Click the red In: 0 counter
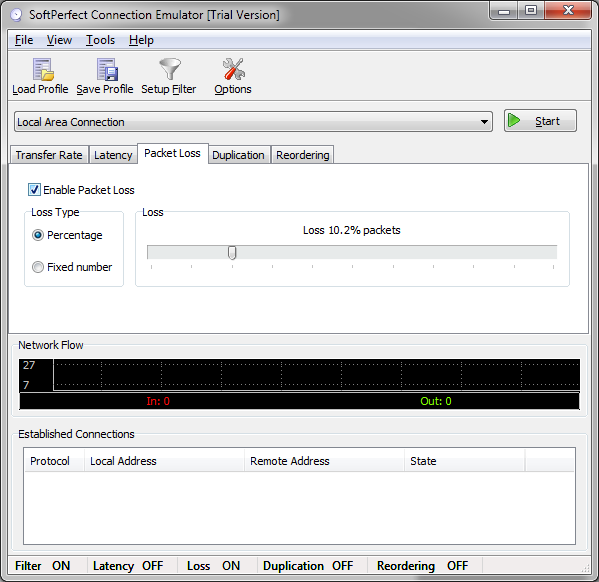Screen dimensions: 599x582 [158, 401]
